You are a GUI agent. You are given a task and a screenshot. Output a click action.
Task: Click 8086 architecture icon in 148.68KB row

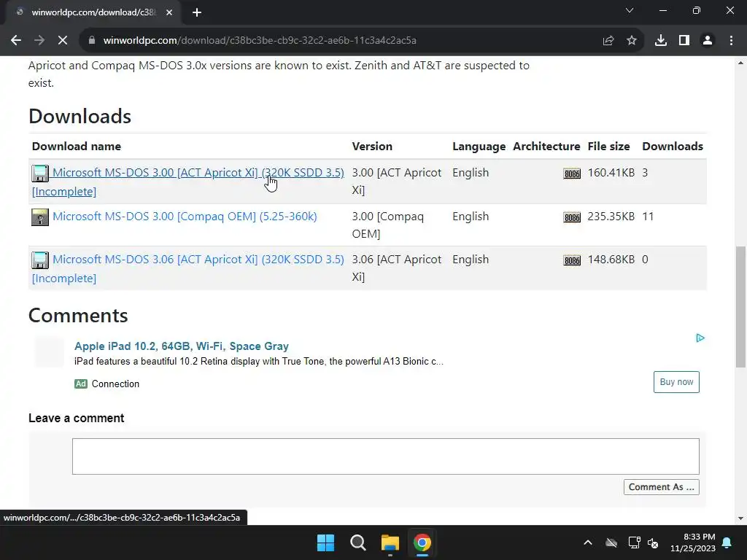coord(572,260)
